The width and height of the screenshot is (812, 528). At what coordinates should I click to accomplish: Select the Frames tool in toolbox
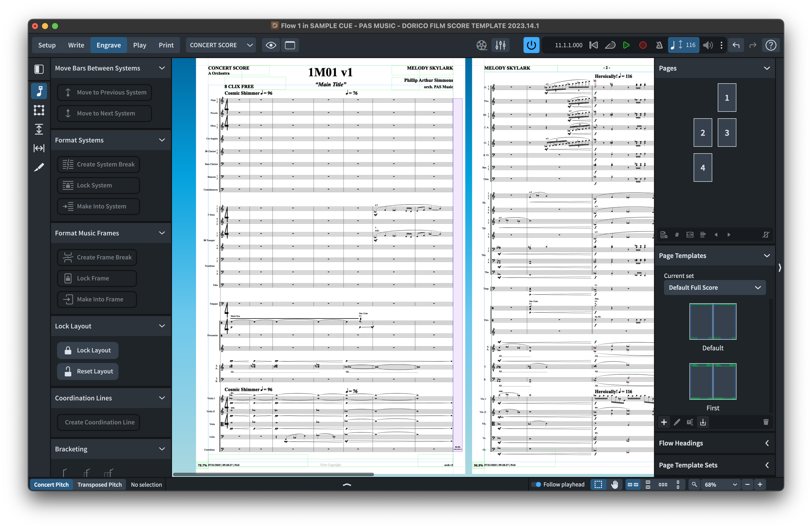tap(39, 110)
